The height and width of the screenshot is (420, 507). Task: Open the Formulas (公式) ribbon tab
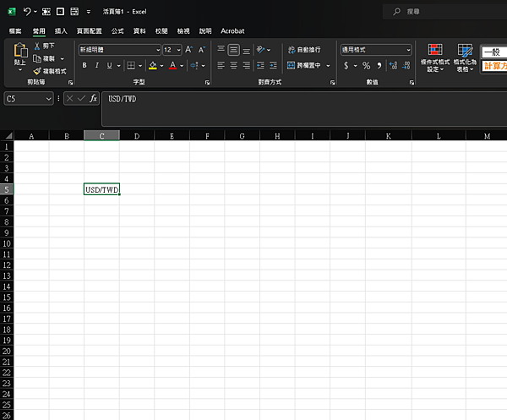click(x=117, y=30)
